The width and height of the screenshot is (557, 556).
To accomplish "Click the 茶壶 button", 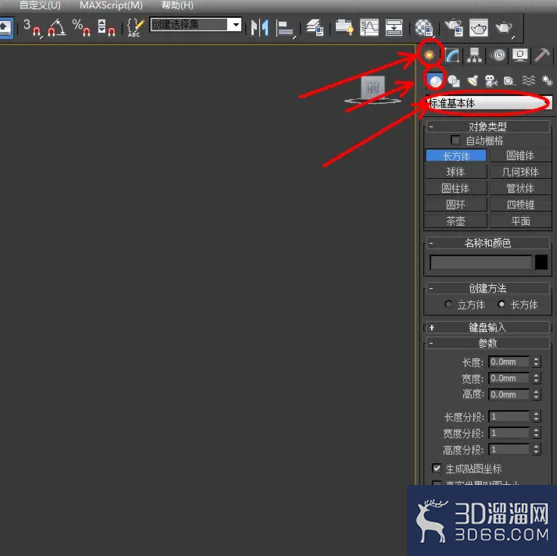I will click(x=456, y=221).
